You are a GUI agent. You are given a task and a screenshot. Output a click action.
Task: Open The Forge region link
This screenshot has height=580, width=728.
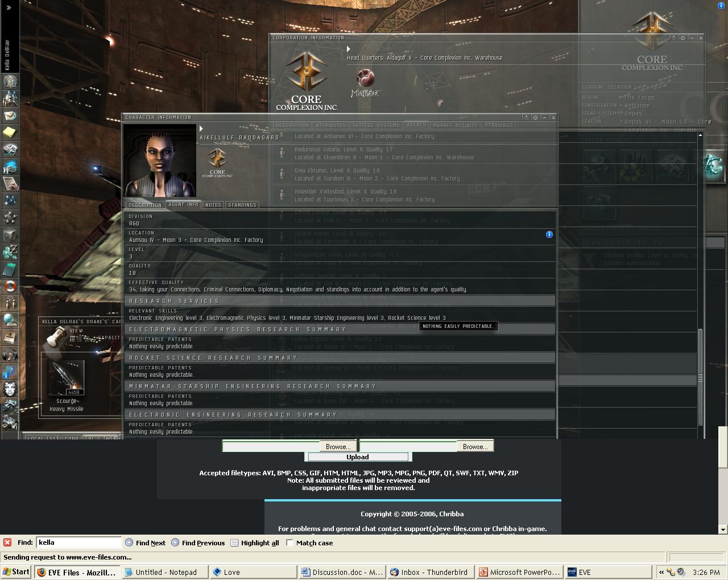coord(639,98)
